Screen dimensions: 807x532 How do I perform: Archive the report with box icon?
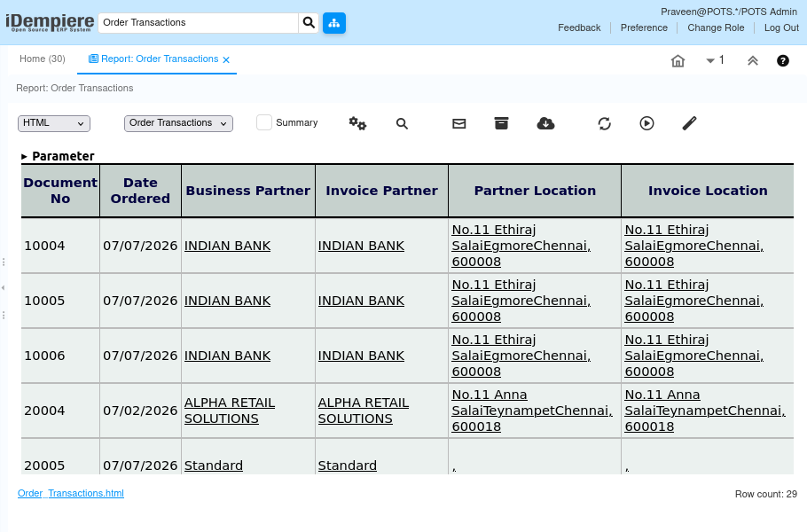tap(501, 123)
